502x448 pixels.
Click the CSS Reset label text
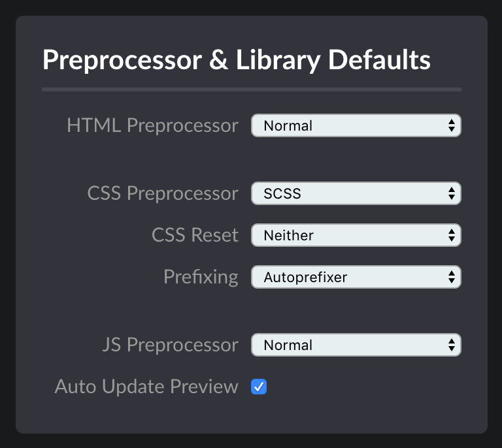195,234
